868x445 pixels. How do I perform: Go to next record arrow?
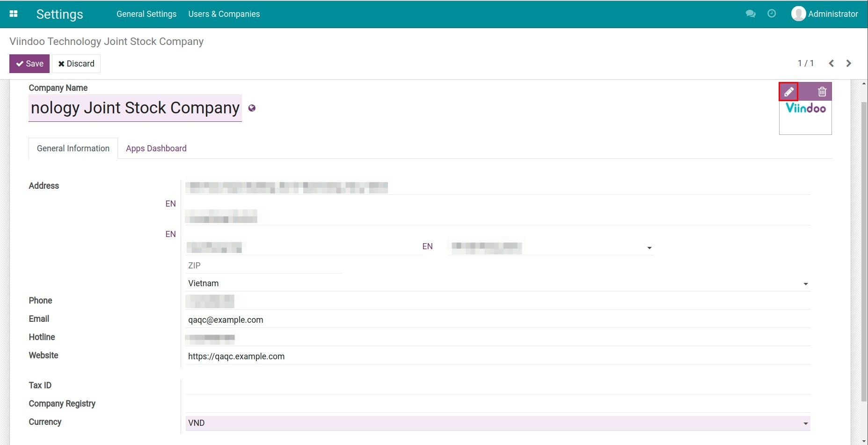pyautogui.click(x=848, y=63)
